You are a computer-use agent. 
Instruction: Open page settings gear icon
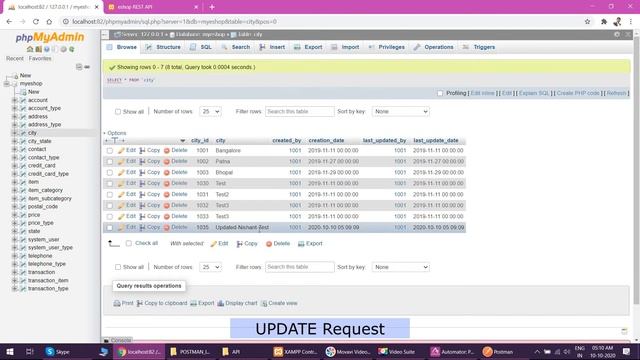617,35
